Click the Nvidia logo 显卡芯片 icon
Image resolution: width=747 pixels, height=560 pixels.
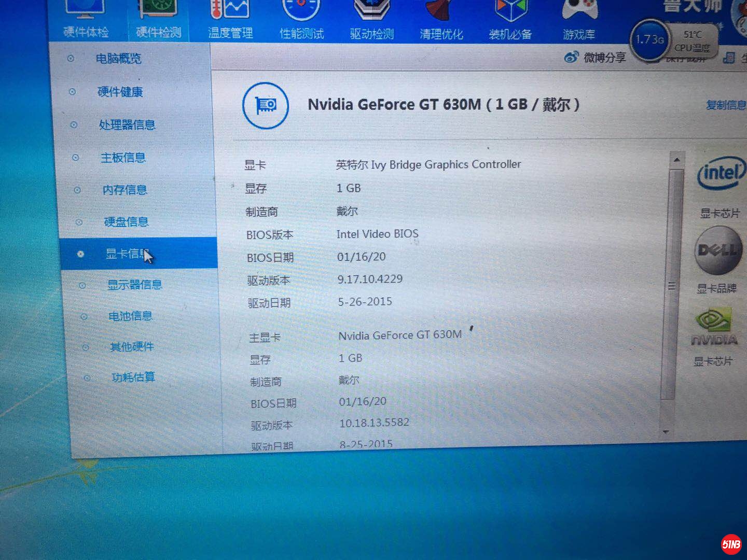pos(714,327)
